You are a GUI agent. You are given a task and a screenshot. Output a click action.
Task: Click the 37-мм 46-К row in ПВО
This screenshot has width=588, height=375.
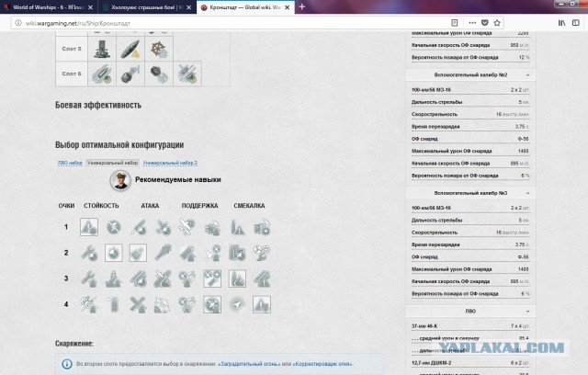pos(470,326)
